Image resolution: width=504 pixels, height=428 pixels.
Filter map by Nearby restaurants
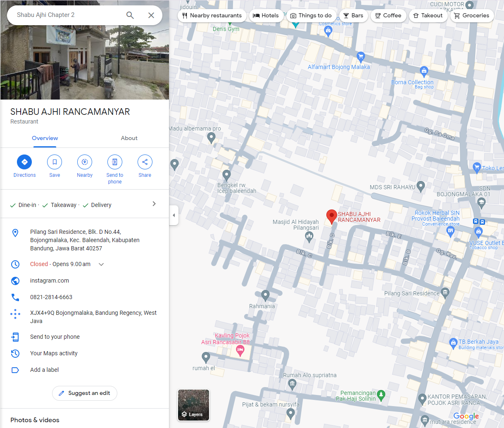212,16
